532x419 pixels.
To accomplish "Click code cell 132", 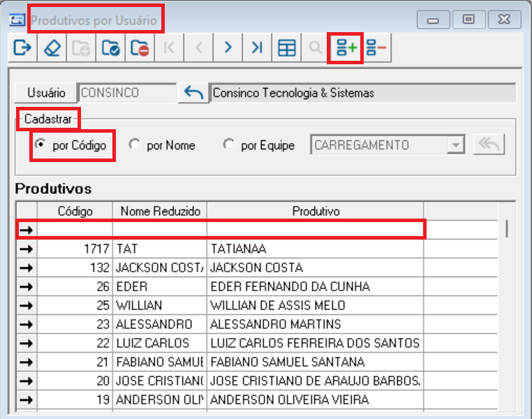I will click(x=75, y=268).
